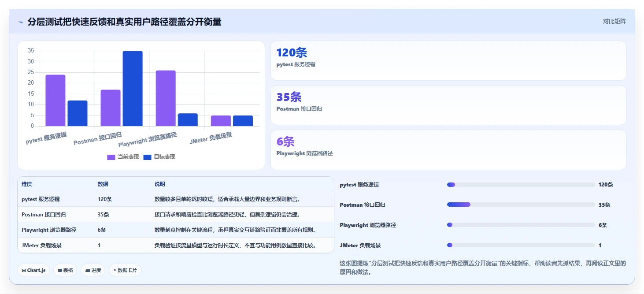Click the 35条 table data cell
Viewport: 644px width, 294px height.
click(x=103, y=215)
